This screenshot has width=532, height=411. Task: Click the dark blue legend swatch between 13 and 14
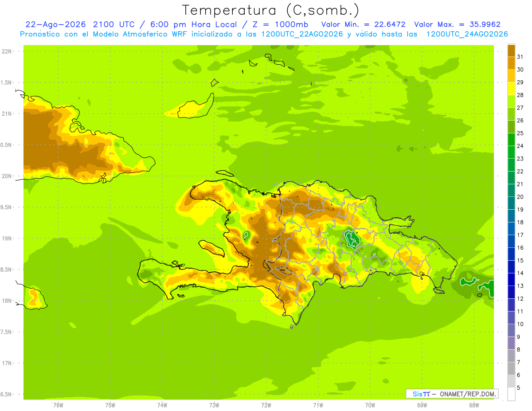click(511, 279)
